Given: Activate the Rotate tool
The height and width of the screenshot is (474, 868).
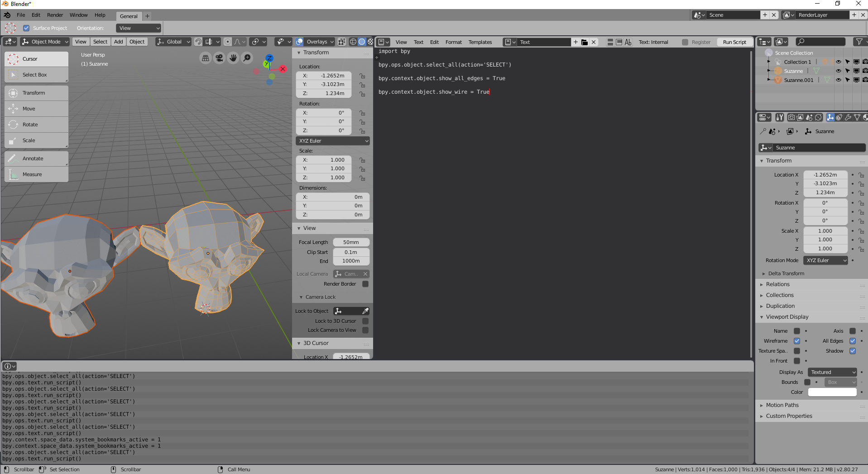Looking at the screenshot, I should click(36, 124).
